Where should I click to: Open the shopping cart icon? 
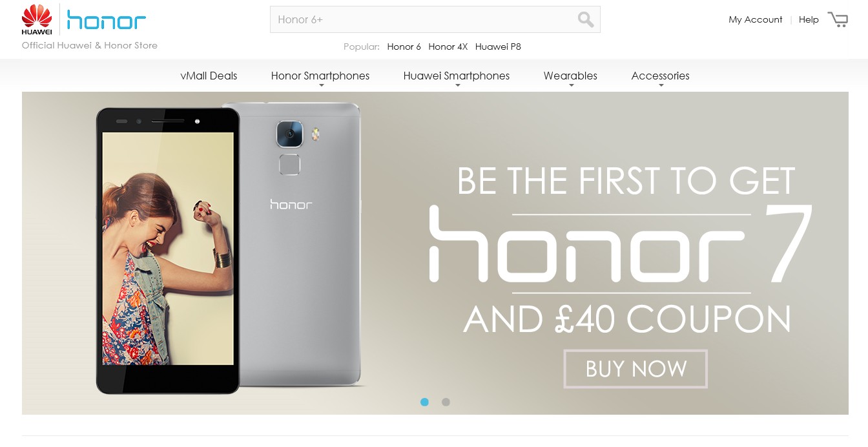tap(838, 19)
